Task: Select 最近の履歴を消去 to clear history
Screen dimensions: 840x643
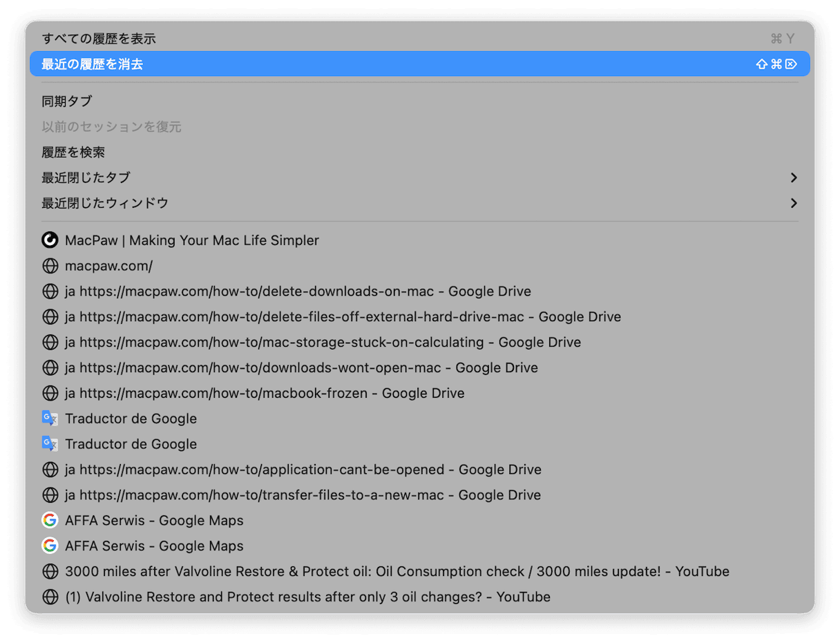Action: click(x=420, y=64)
